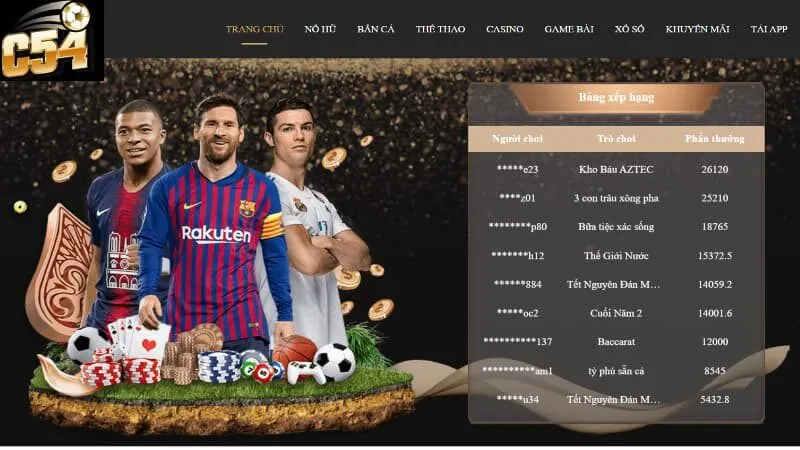Go to BẮN CÁ section
Viewport: 800px width, 450px height.
click(x=376, y=29)
